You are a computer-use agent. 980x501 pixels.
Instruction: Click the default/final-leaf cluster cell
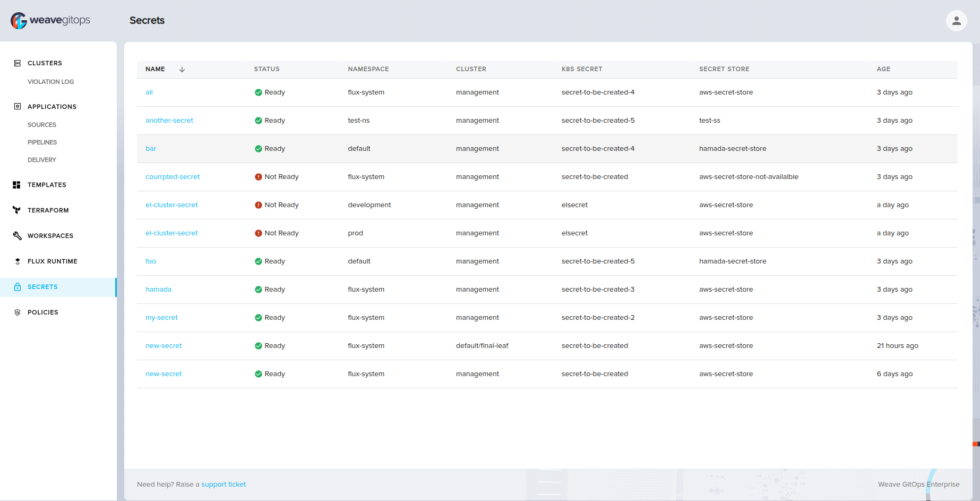[x=482, y=346]
